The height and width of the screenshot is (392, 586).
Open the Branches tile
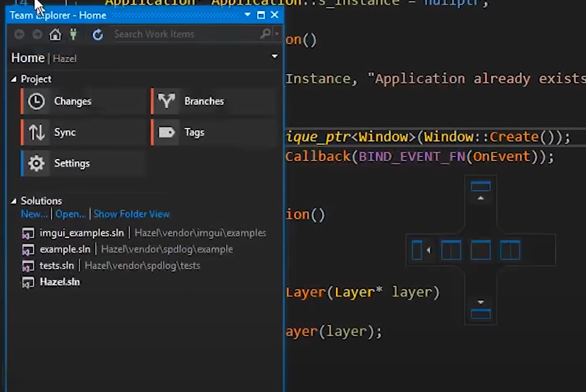(213, 101)
